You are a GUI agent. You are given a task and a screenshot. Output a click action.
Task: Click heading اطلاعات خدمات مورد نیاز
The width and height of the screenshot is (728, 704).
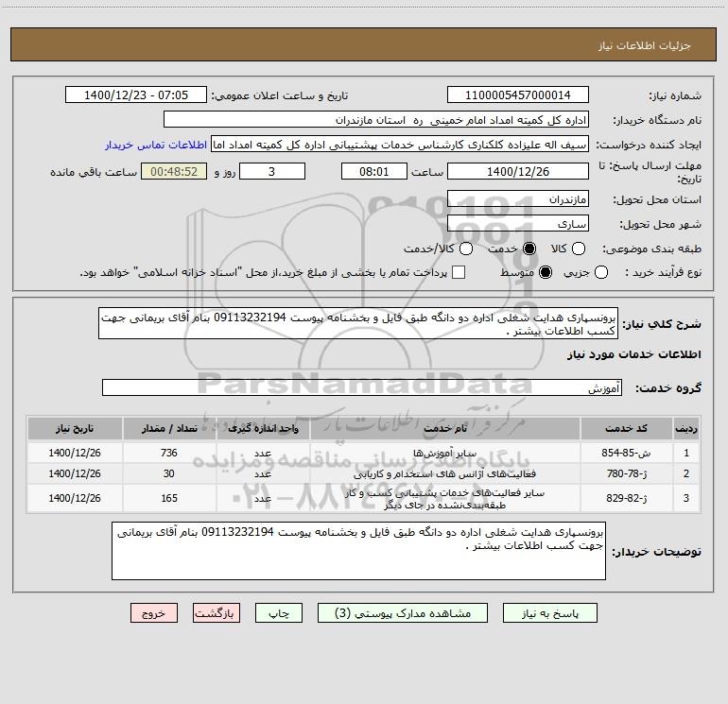pos(633,354)
